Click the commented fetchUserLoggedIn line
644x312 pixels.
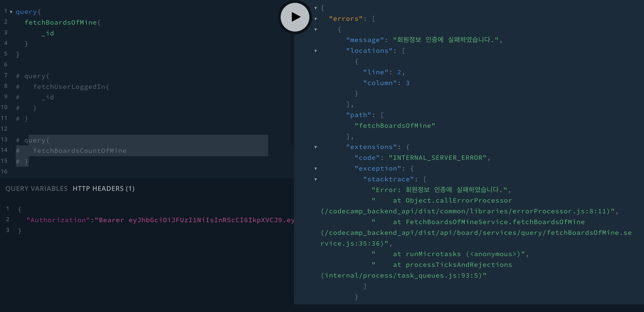point(69,87)
